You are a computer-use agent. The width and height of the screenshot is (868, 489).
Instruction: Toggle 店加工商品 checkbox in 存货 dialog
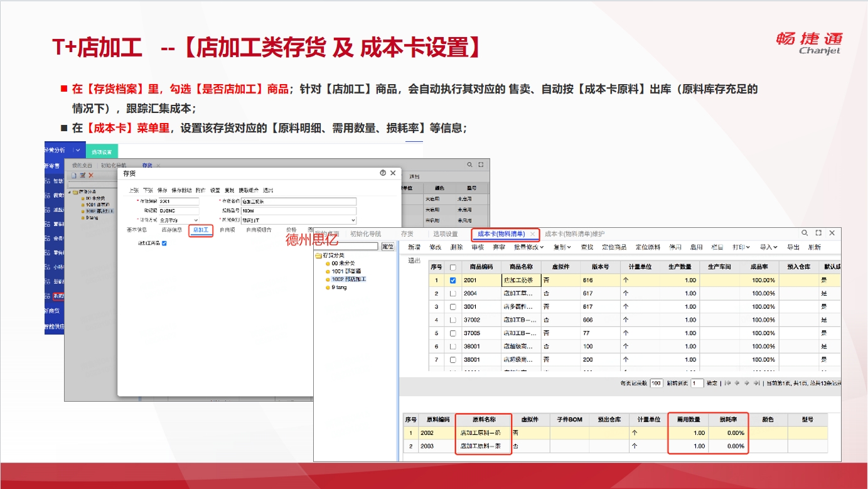[164, 243]
